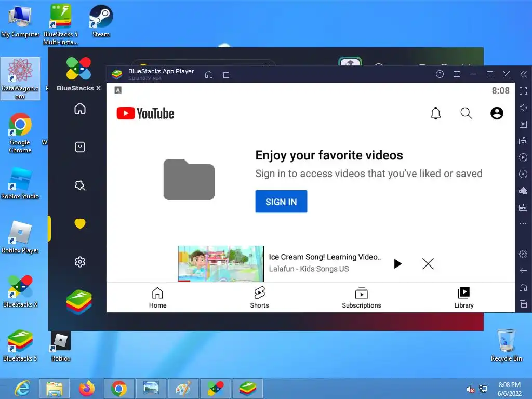Select My Computer desktop icon
The image size is (532, 399).
pos(20,21)
